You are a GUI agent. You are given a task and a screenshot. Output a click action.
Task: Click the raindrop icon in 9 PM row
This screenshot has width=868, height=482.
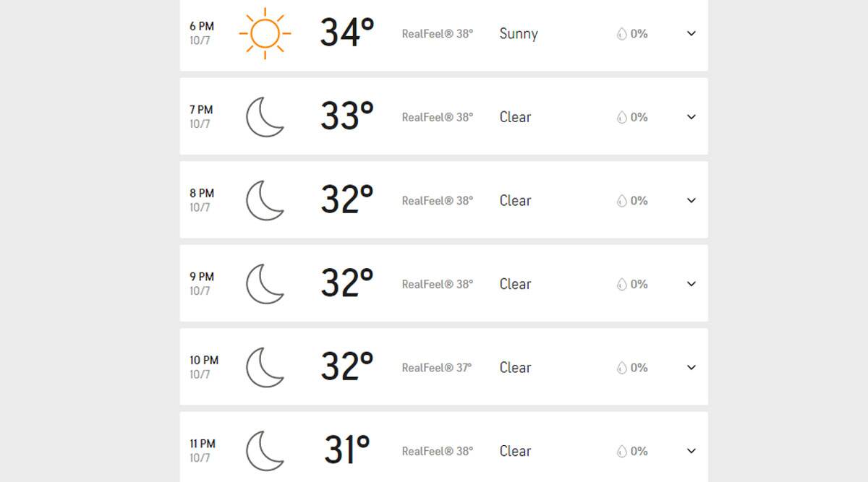(x=621, y=284)
